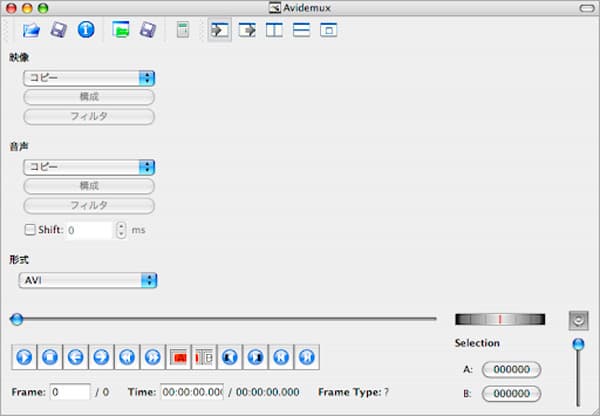Jump to next keyframe button

pos(153,357)
